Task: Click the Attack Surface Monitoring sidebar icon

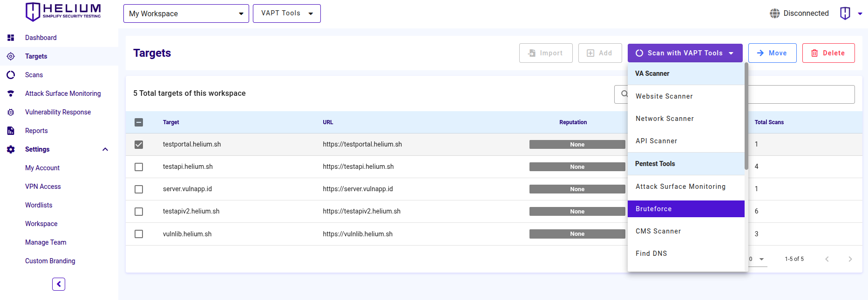Action: point(11,93)
